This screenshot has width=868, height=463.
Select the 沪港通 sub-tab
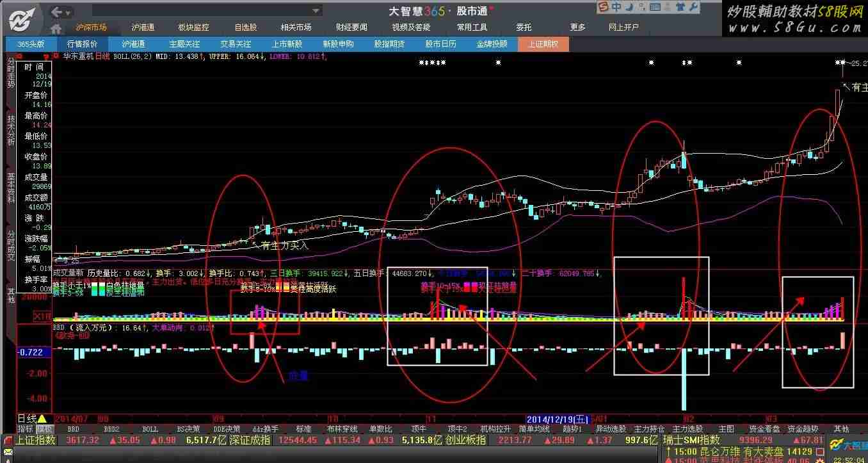[133, 44]
